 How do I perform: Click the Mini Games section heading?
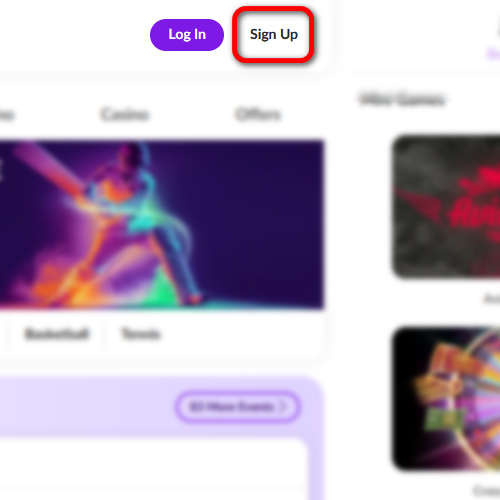[x=402, y=99]
